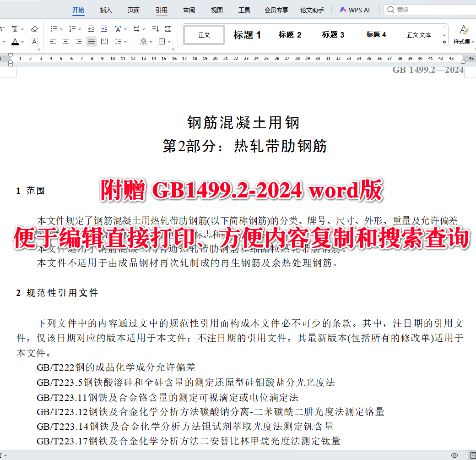This screenshot has width=476, height=460.
Task: Open the font dialog launcher
Action: click(39, 49)
